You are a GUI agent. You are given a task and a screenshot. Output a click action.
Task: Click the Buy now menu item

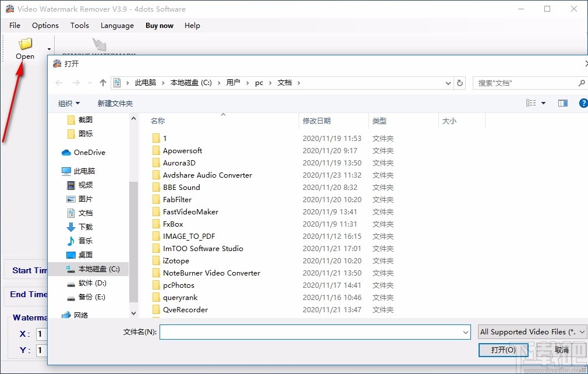(159, 25)
